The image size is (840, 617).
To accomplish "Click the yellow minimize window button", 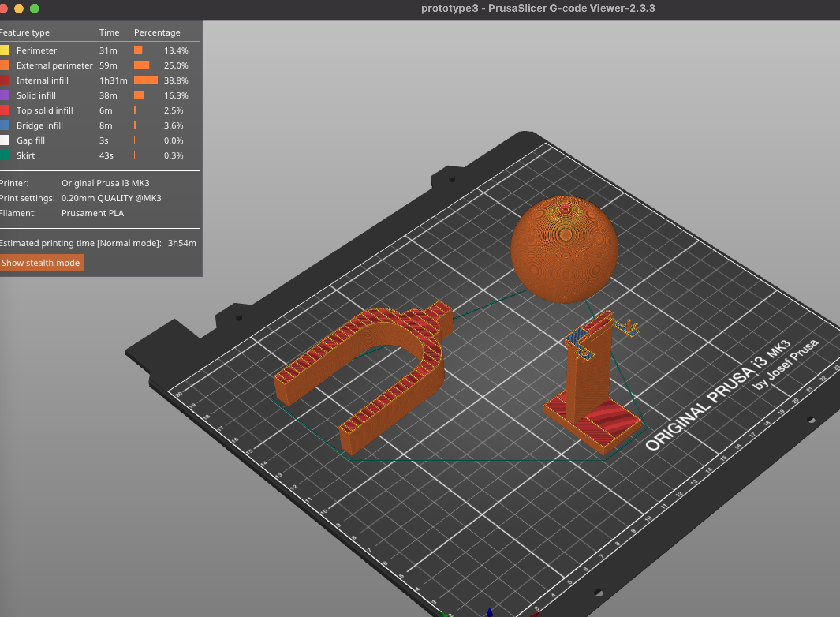I will 19,9.
